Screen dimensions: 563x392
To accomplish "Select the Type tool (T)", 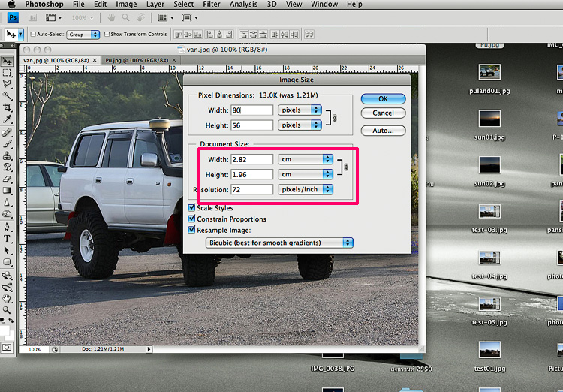I will pos(7,238).
